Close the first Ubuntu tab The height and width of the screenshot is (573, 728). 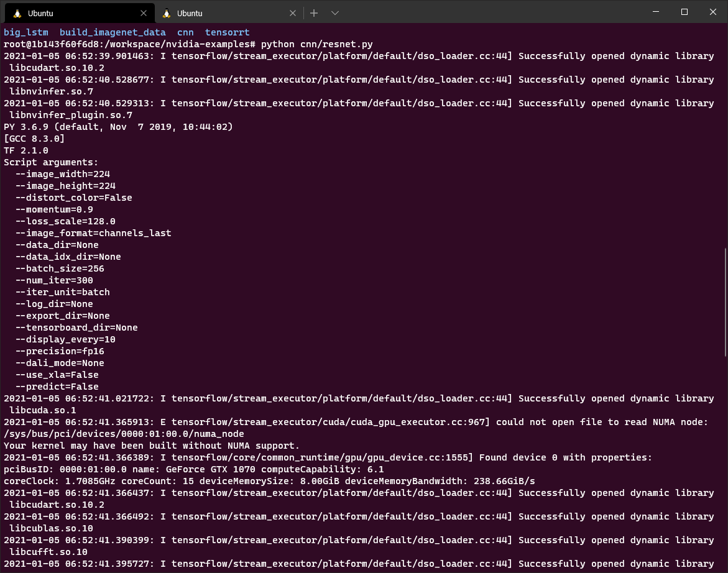tap(144, 13)
